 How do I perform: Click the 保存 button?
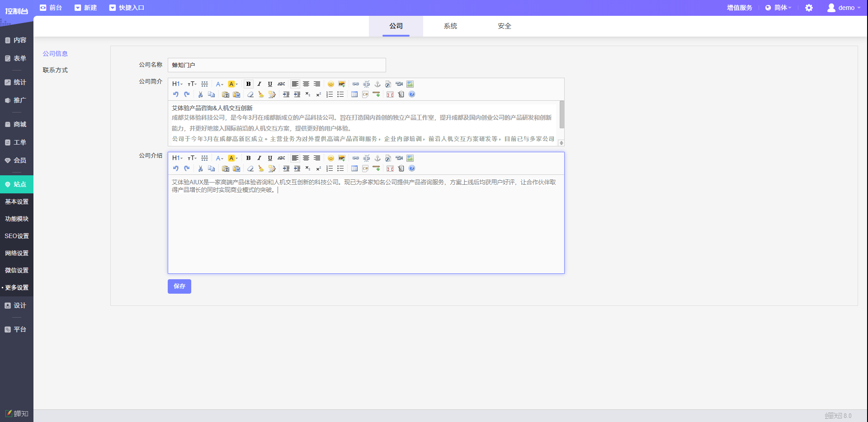179,286
